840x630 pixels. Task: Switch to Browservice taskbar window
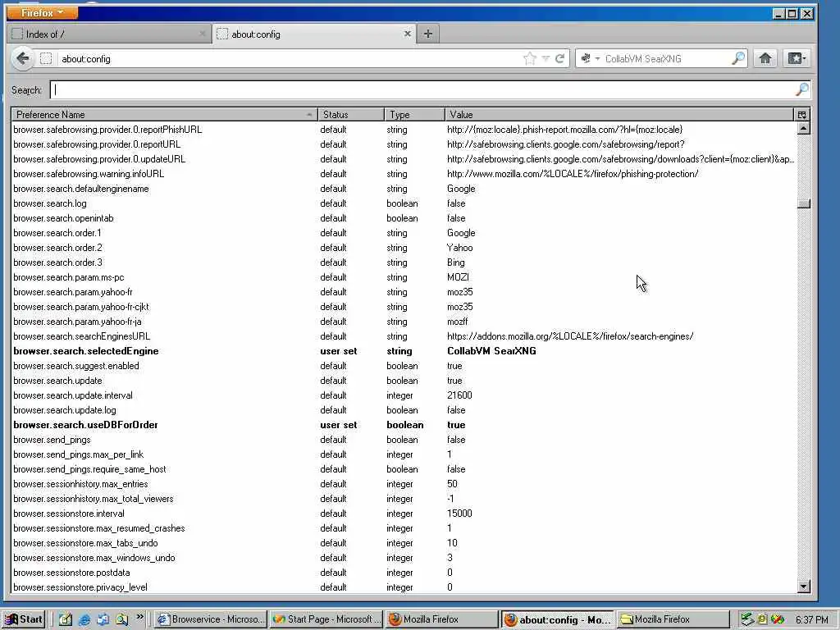tap(211, 619)
